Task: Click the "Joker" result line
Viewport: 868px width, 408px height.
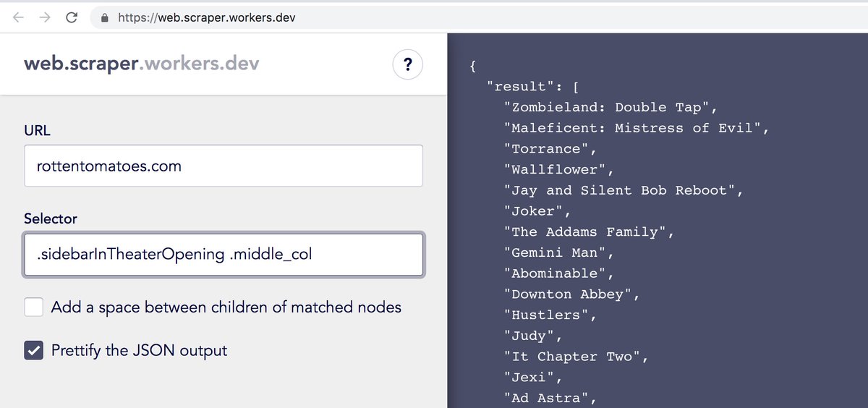Action: point(537,211)
